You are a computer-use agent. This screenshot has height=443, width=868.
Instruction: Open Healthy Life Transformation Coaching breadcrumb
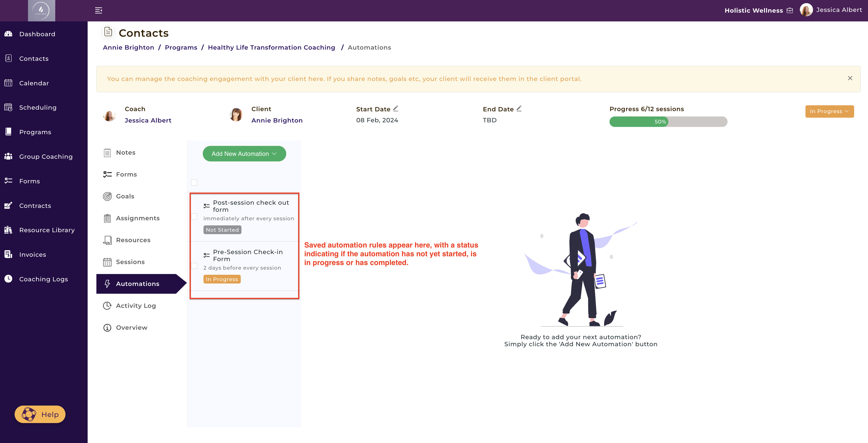pyautogui.click(x=271, y=47)
